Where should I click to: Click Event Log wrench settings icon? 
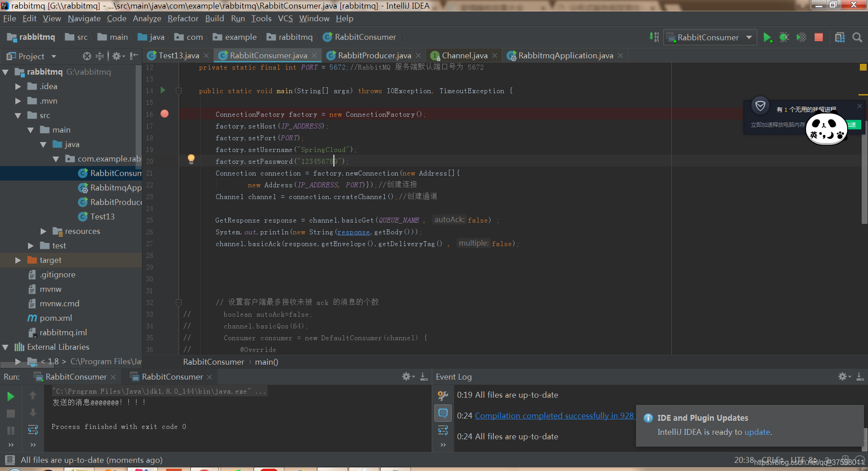[x=443, y=395]
